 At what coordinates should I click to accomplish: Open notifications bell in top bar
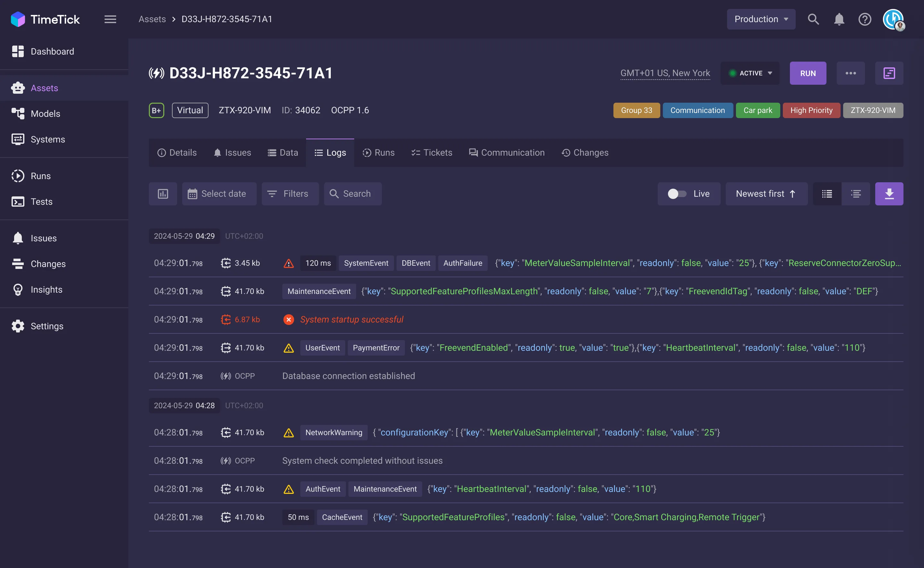point(839,19)
